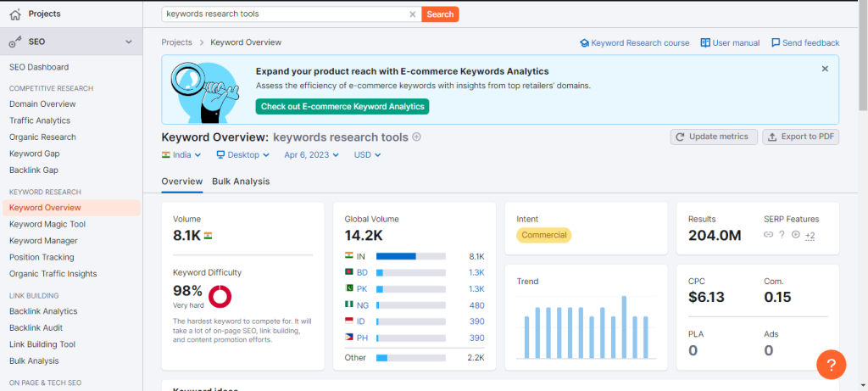Click the User manual book icon
The image size is (868, 391).
click(x=705, y=42)
